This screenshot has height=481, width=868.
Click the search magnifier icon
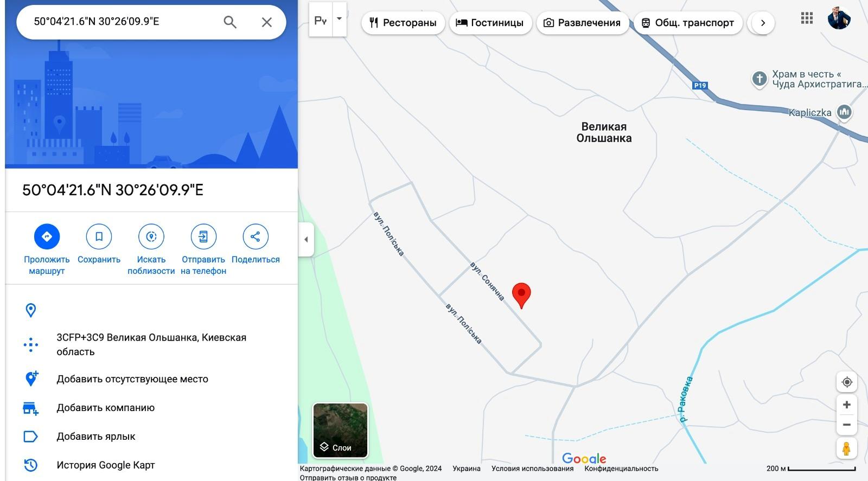point(230,22)
